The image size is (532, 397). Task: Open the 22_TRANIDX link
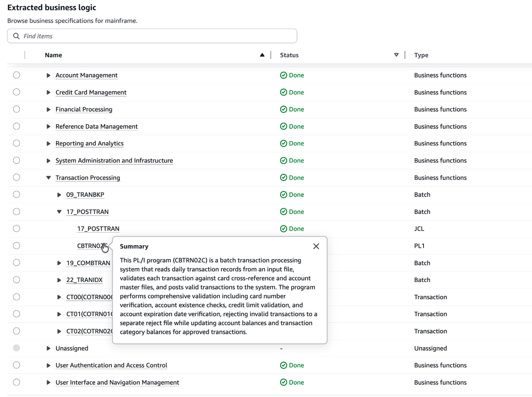tap(84, 280)
